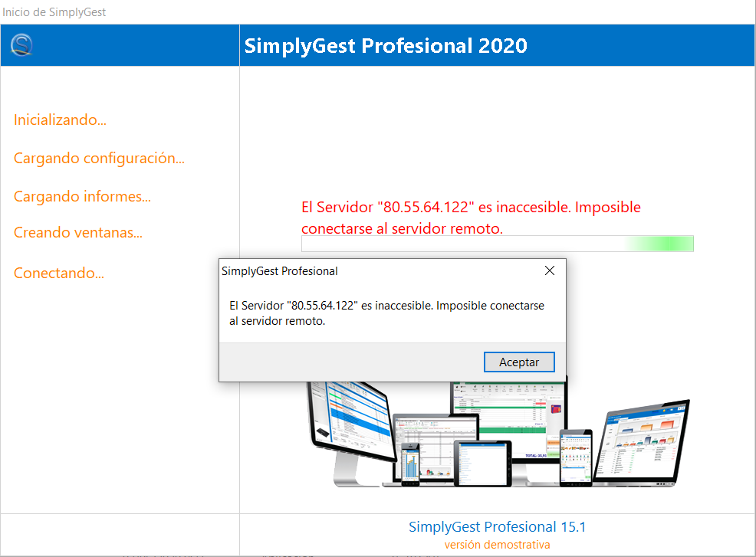The width and height of the screenshot is (756, 557).
Task: Click the Cargando informes... status text
Action: click(x=82, y=196)
